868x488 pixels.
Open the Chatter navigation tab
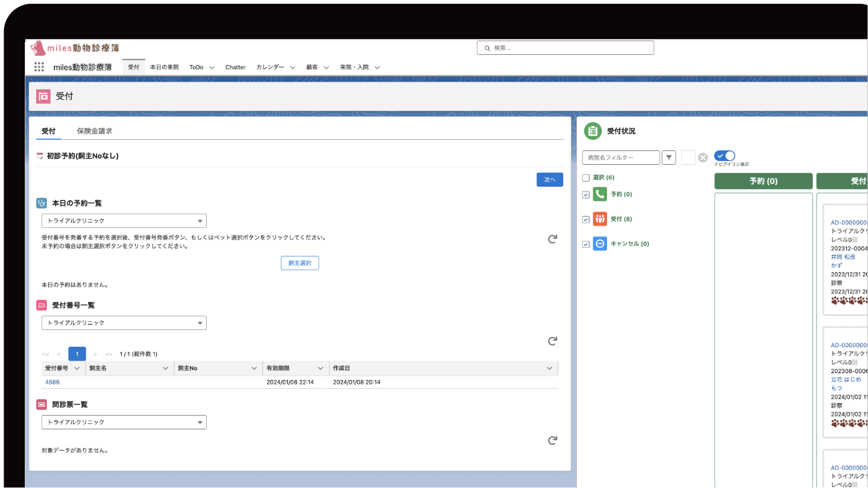pyautogui.click(x=235, y=67)
